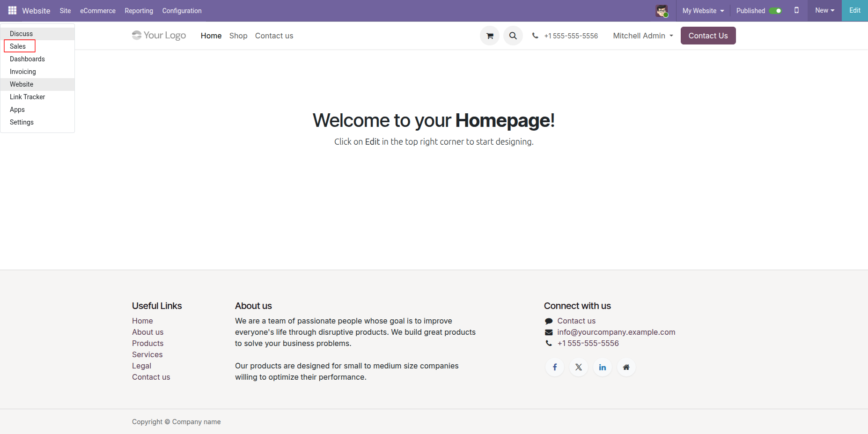Image resolution: width=868 pixels, height=434 pixels.
Task: Select Settings in the apps menu
Action: (37, 122)
